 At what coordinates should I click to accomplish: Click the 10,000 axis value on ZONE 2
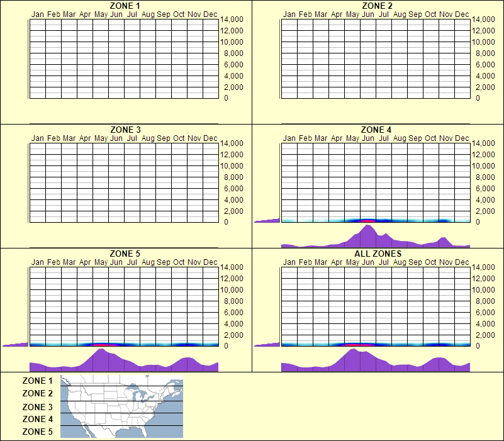pos(483,42)
